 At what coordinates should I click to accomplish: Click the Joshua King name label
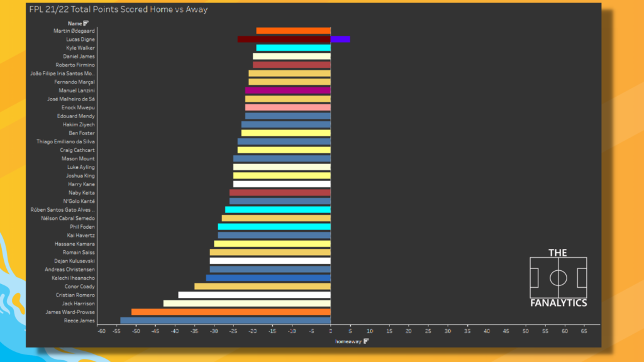coord(80,176)
